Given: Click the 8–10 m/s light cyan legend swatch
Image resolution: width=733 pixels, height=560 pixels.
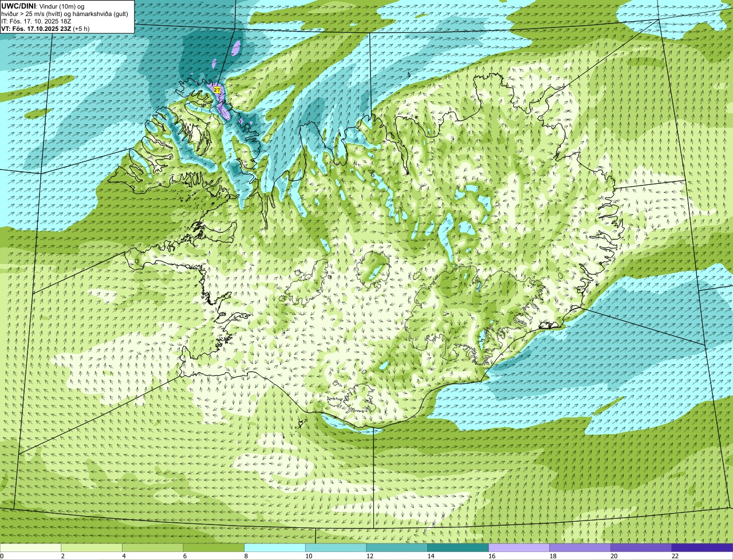Looking at the screenshot, I should 275,548.
